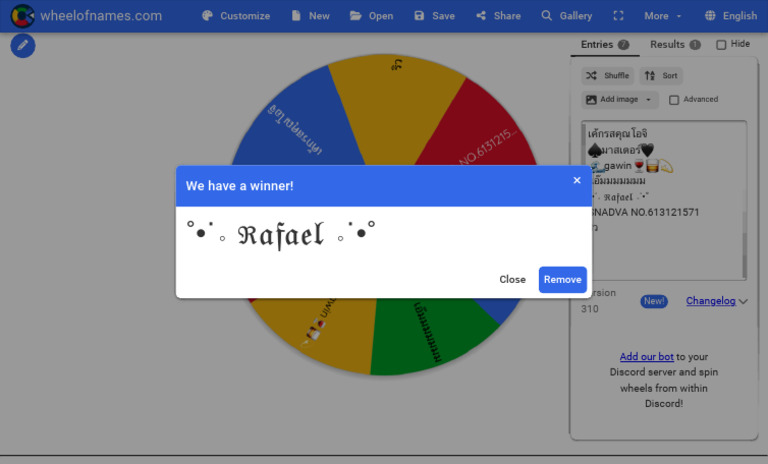Click the Rafael entry in the list
The image size is (768, 464).
coord(620,197)
